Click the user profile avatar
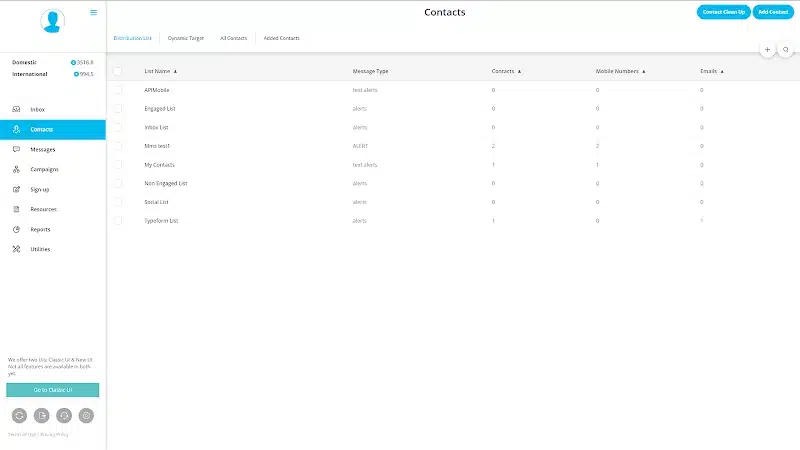Image resolution: width=800 pixels, height=450 pixels. point(52,21)
